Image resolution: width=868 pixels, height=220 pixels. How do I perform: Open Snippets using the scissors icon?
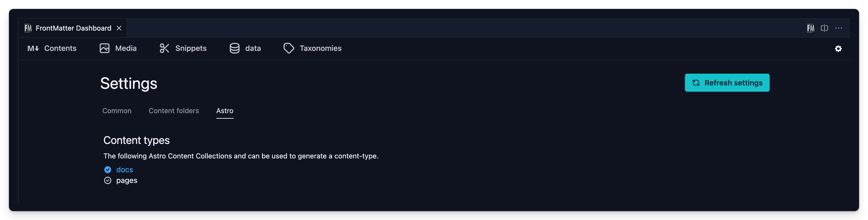pos(164,48)
